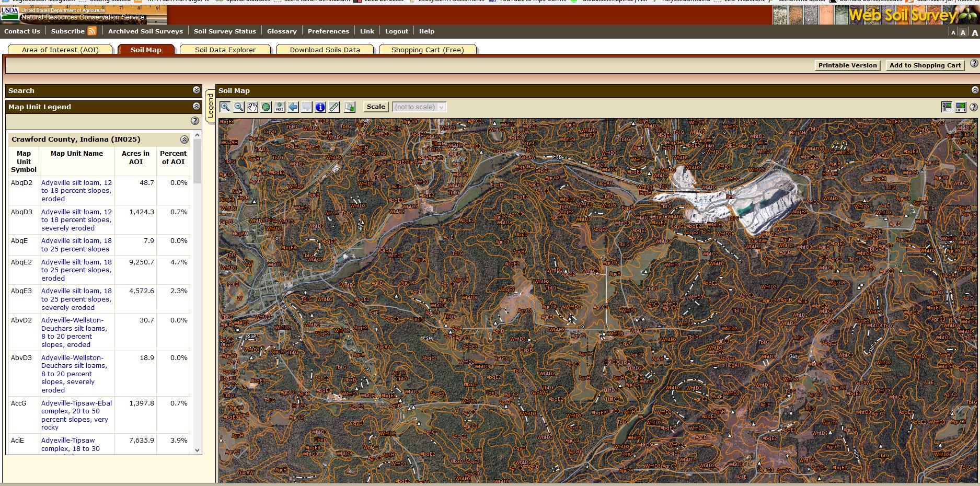Collapse the Map Unit Legend panel
Screen dimensions: 980x486
(197, 106)
